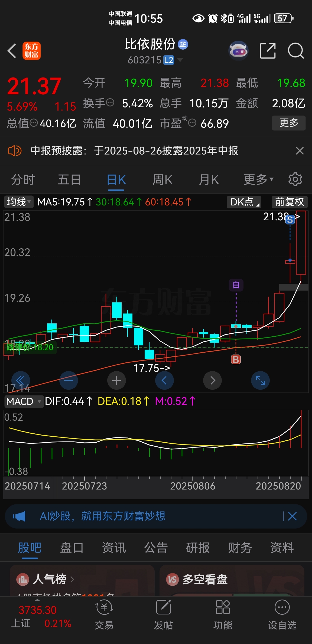Tap the B buy signal marker
This screenshot has width=312, height=644.
pos(236,360)
